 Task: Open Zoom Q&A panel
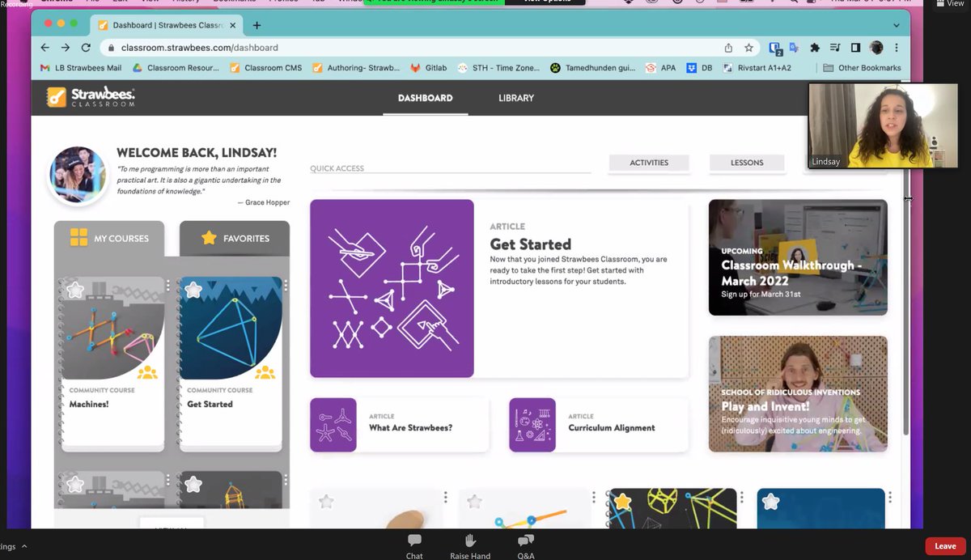[x=526, y=546]
